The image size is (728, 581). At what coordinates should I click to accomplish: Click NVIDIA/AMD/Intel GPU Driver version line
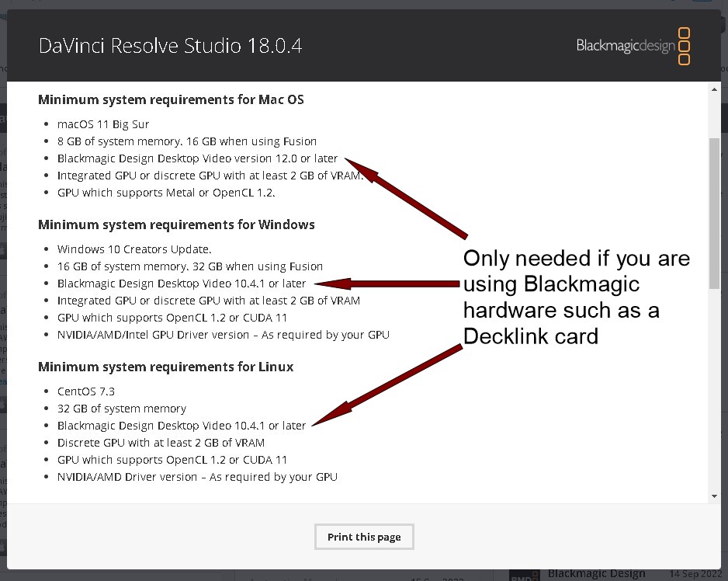click(x=224, y=335)
